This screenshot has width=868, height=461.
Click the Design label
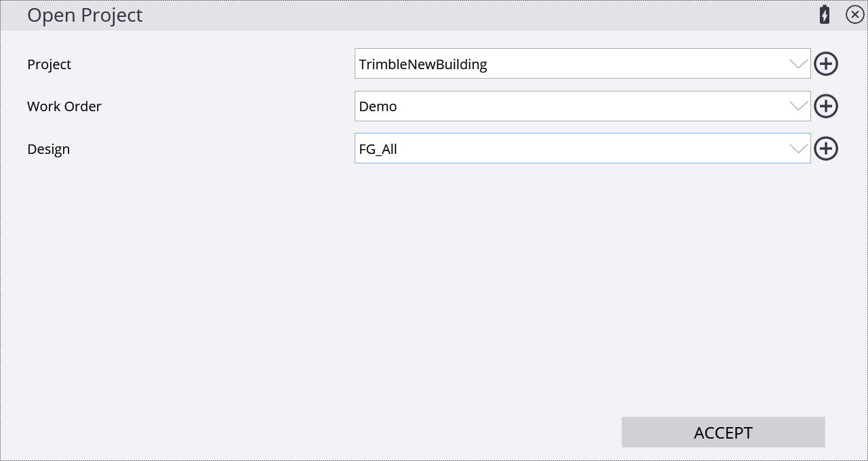point(48,149)
